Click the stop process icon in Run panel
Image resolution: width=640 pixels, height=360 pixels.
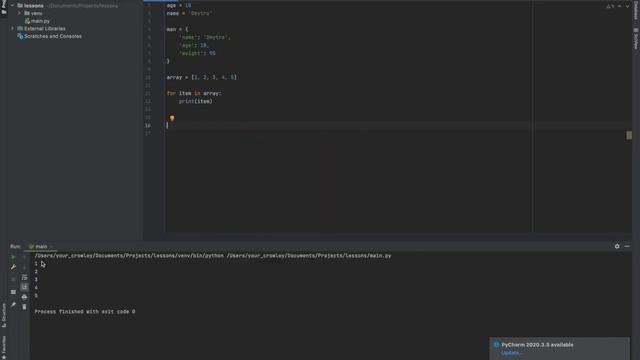(13, 280)
